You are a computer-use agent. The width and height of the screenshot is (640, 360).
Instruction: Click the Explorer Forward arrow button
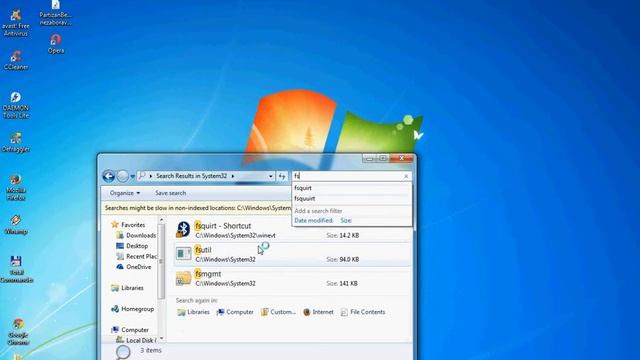(x=122, y=176)
